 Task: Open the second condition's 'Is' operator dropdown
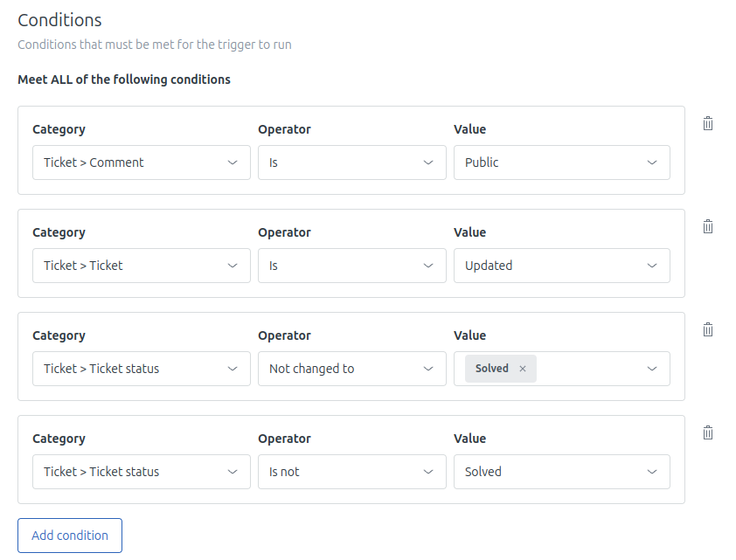(351, 266)
